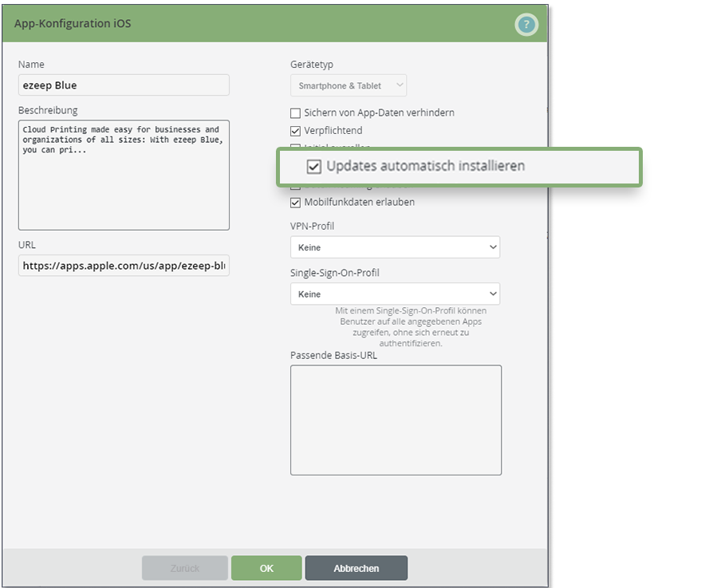Click inside Passende Basis-URL text box
705x588 pixels.
[x=396, y=420]
